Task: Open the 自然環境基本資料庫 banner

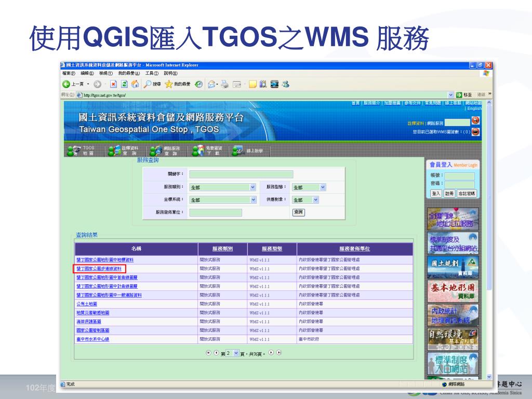Action: 453,339
